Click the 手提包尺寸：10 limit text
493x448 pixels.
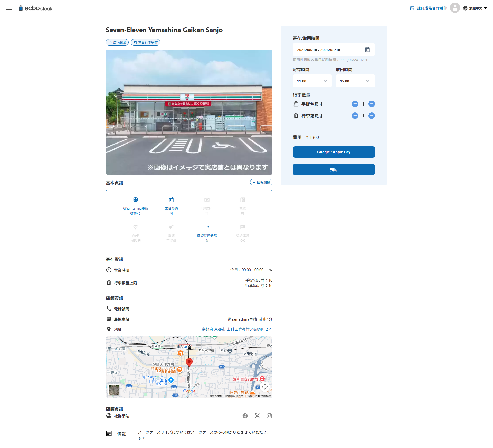click(259, 280)
